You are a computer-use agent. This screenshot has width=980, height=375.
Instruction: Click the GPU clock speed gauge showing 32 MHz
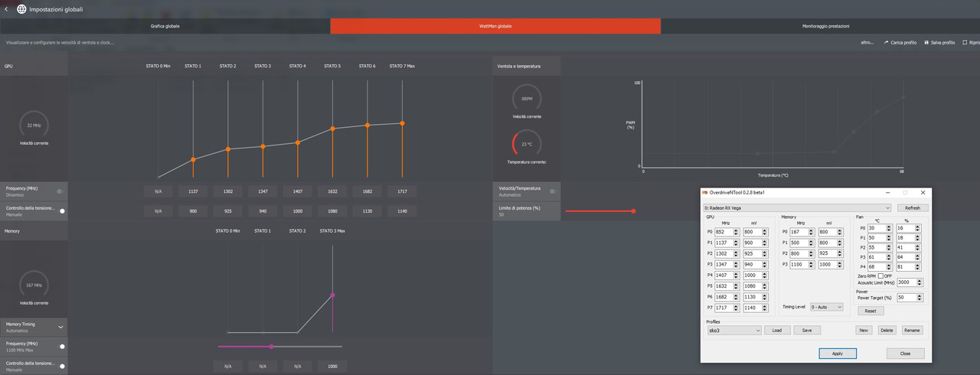click(34, 125)
